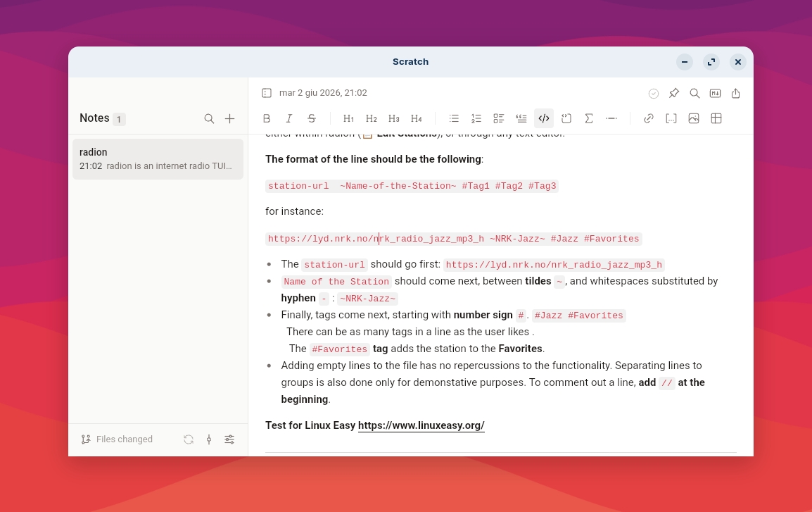Image resolution: width=812 pixels, height=512 pixels.
Task: Close the Scratch window
Action: (738, 62)
